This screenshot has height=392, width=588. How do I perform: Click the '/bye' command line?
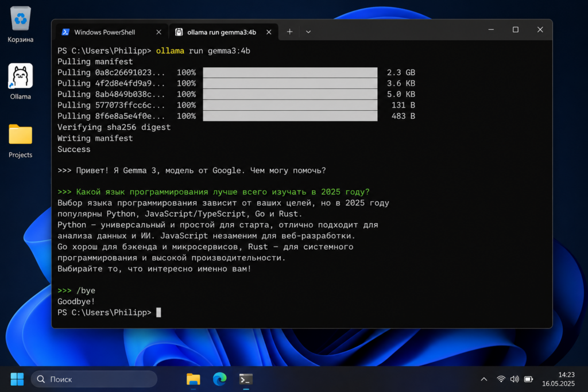pos(76,290)
